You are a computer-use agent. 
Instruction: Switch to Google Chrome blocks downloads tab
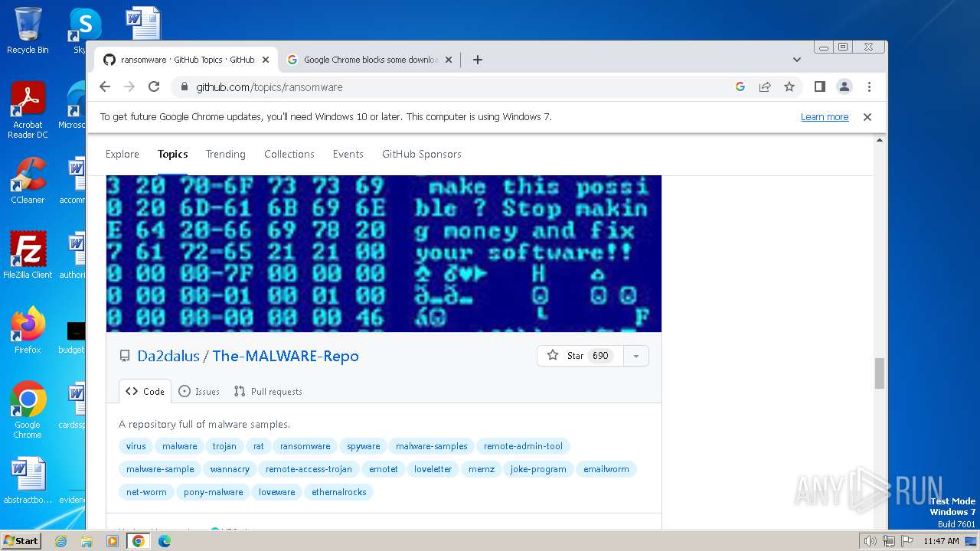370,59
